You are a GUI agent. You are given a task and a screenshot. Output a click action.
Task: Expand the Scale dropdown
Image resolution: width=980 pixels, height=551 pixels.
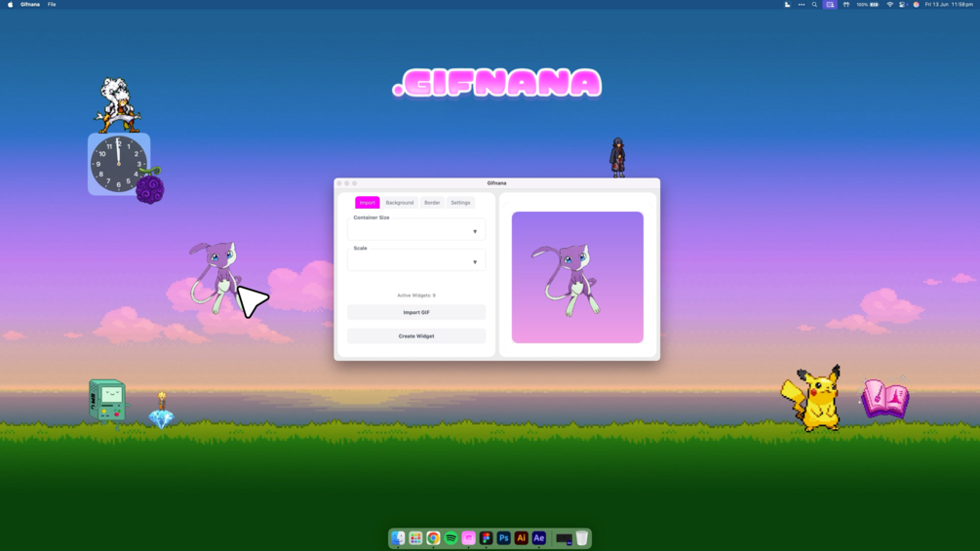[x=416, y=261]
